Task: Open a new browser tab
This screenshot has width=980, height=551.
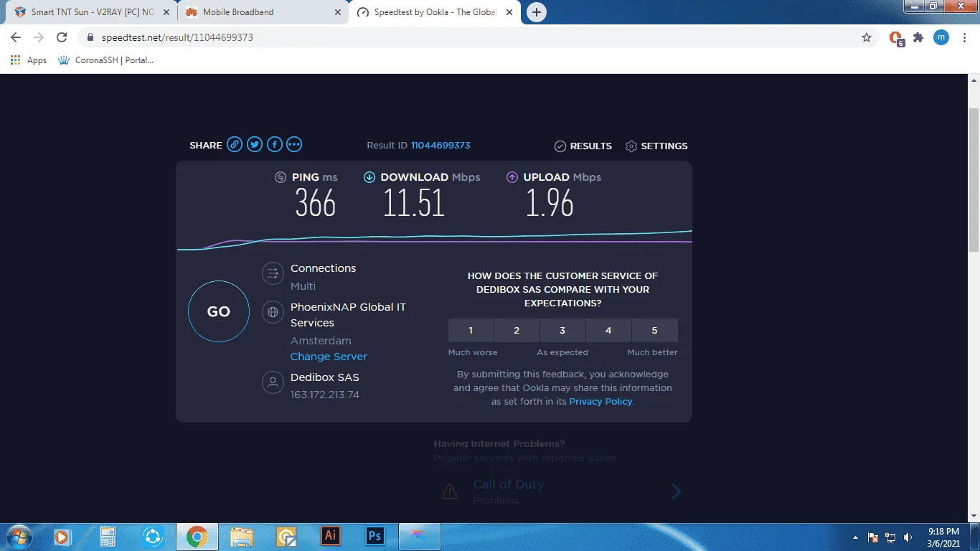Action: pos(536,12)
